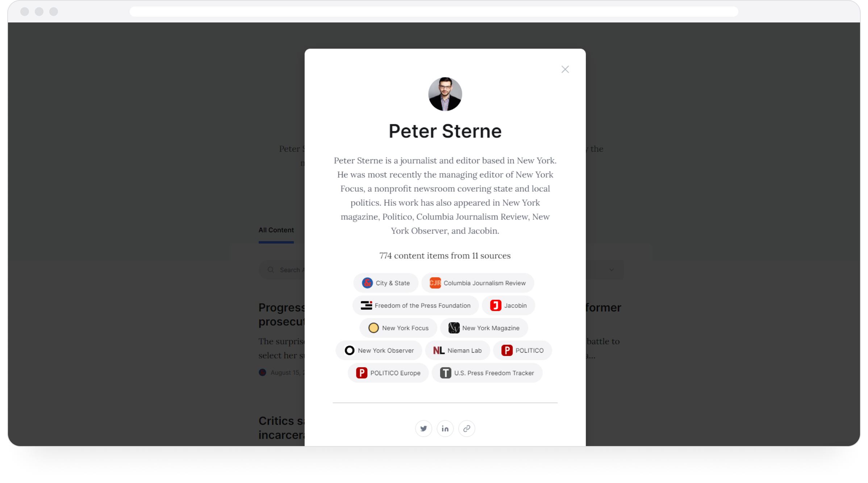Click the Press Freedom Tracker T icon
This screenshot has width=868, height=483.
446,373
